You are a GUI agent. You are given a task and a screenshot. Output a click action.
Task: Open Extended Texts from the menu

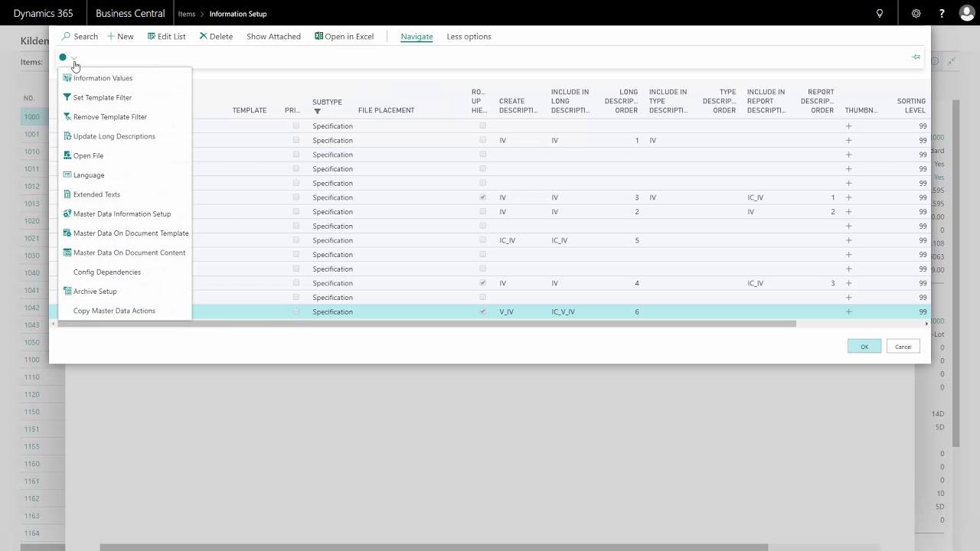pos(96,194)
